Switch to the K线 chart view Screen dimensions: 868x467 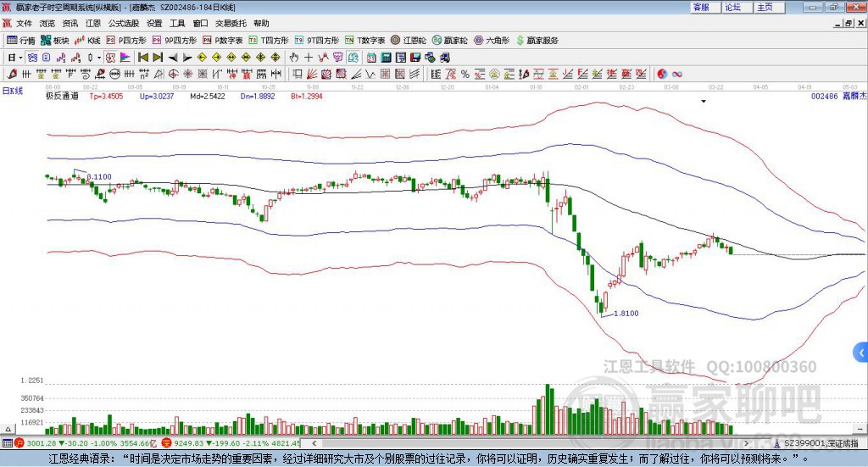coord(87,41)
